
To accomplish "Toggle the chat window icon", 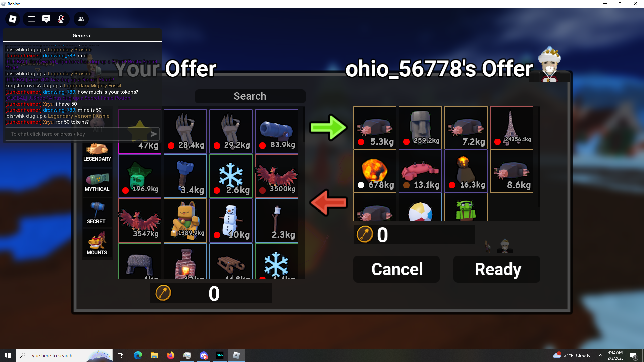I will click(46, 19).
